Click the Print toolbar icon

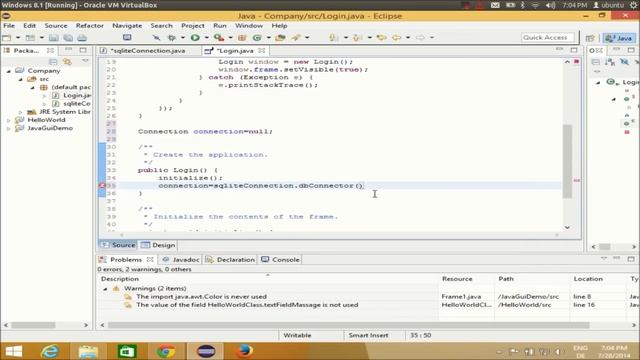coord(82,38)
